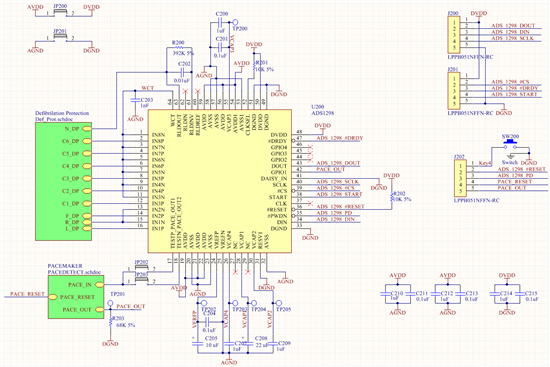Click test point TP200 circle
This screenshot has width=550, height=367.
coord(235,22)
